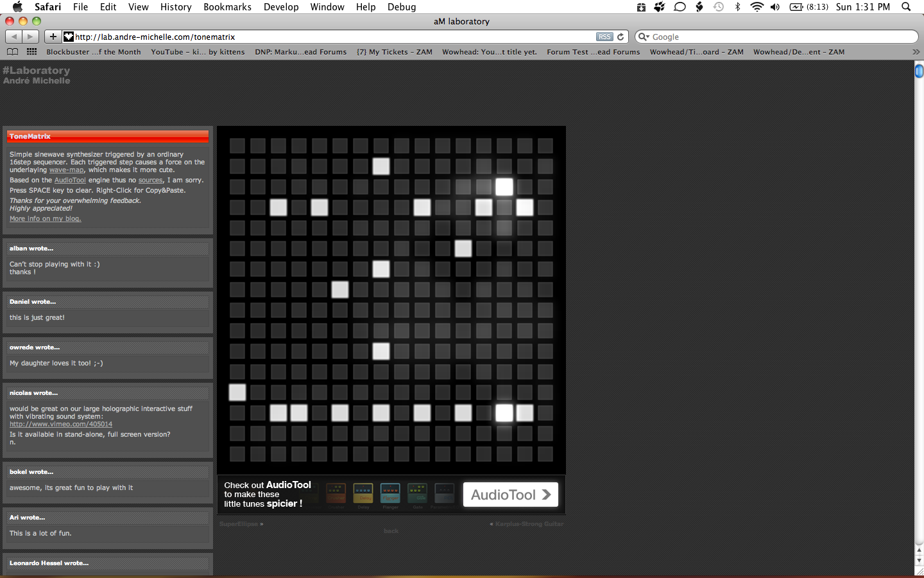
Task: Click the RSS badge in the address bar
Action: coord(604,37)
